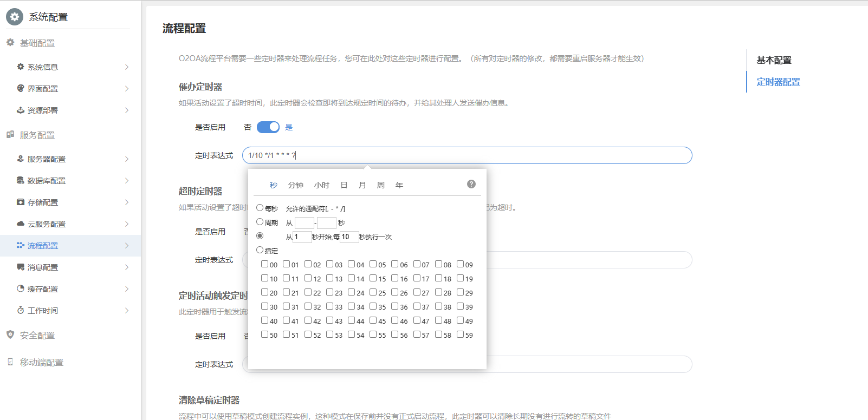Switch to the 秒 tab
This screenshot has height=420, width=868.
coord(274,185)
